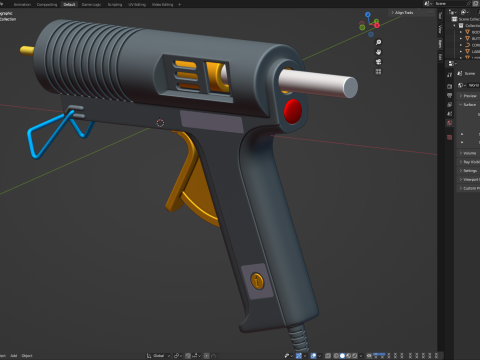Screen dimensions: 480x360
Task: Collapse the Surface panel in World properties
Action: (468, 104)
